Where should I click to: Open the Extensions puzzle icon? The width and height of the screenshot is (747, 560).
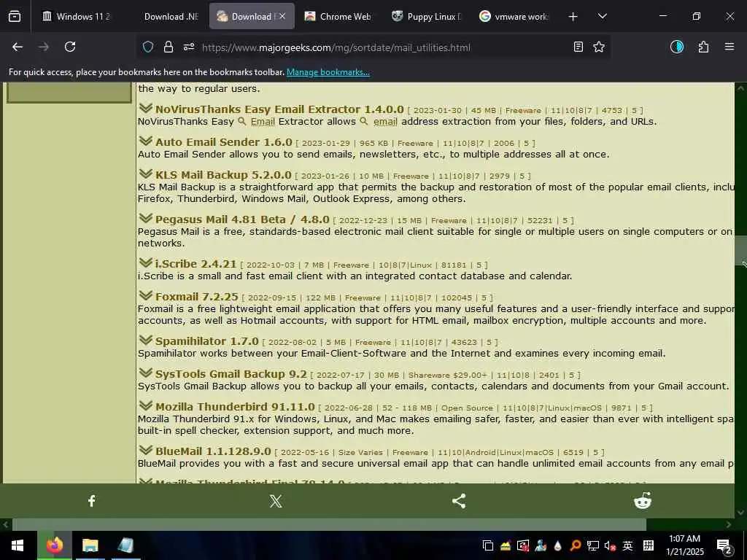point(703,47)
